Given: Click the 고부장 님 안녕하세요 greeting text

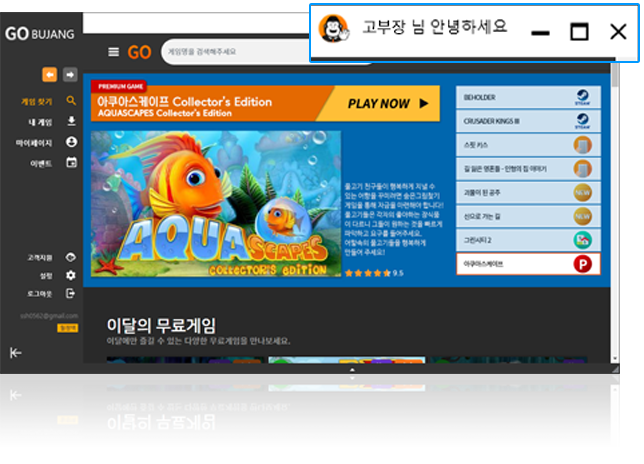Looking at the screenshot, I should tap(435, 26).
